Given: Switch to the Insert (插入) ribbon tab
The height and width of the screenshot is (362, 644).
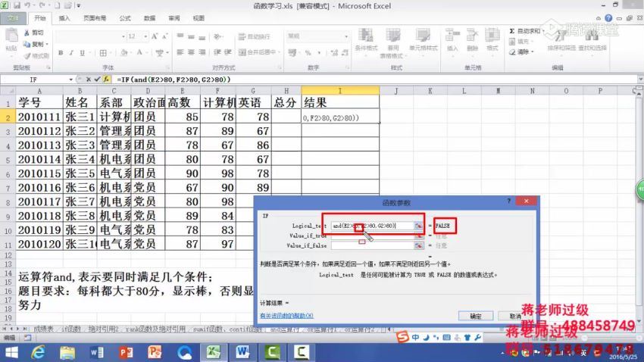Looking at the screenshot, I should click(x=64, y=18).
